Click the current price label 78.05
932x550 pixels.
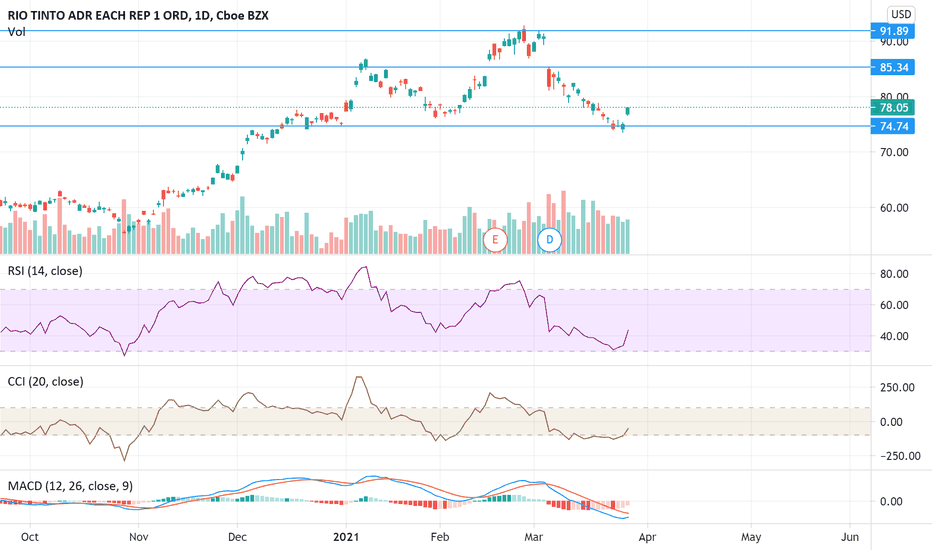(x=893, y=108)
